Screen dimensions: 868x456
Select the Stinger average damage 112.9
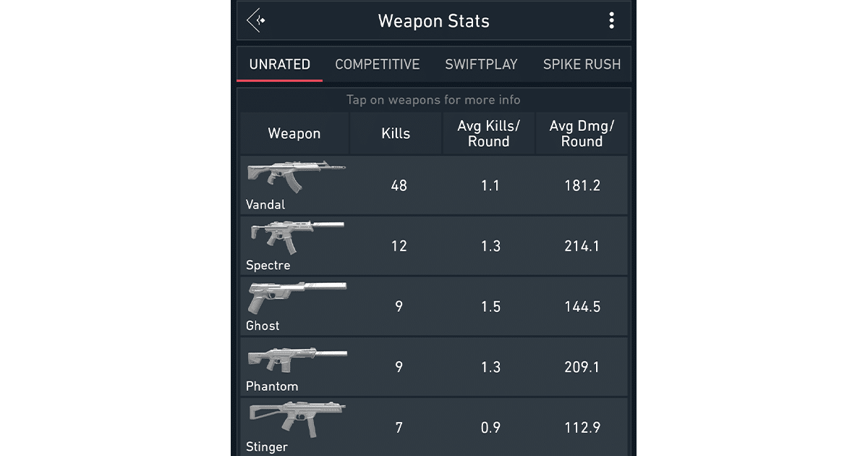582,428
